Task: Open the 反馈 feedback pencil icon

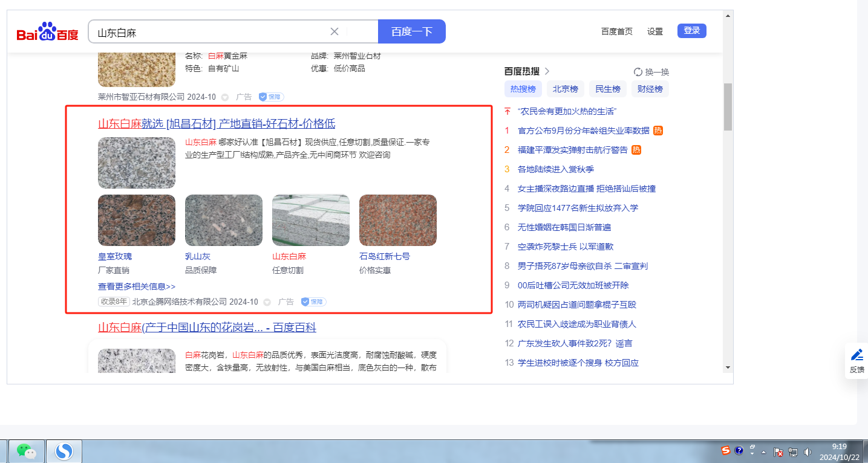Action: 857,355
